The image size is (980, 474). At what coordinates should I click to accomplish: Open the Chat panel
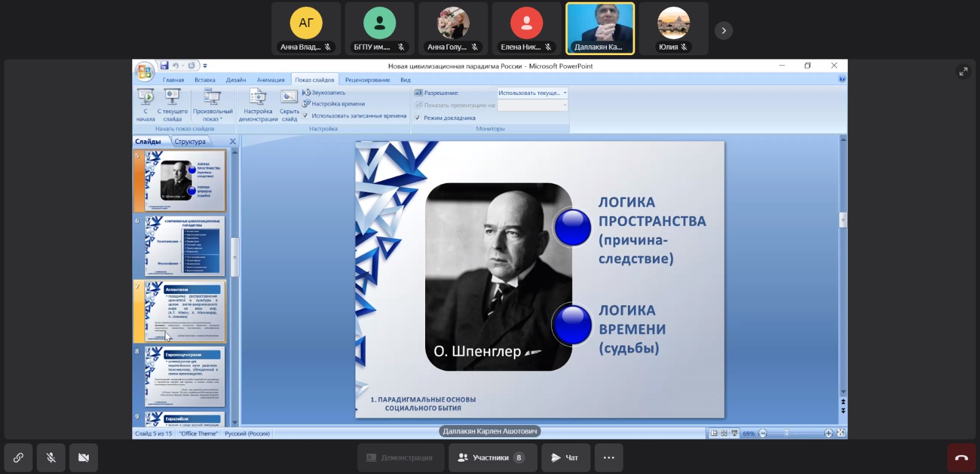click(565, 457)
